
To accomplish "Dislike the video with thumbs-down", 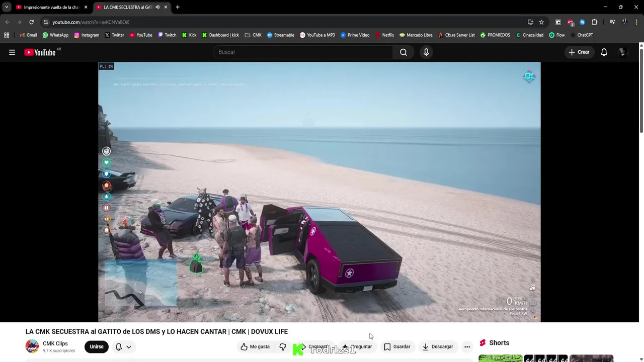I will (283, 346).
